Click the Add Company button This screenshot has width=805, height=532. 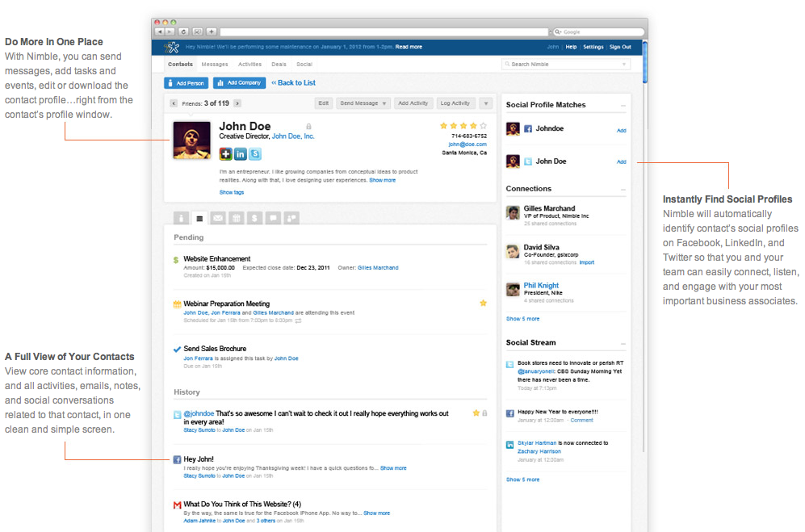239,82
